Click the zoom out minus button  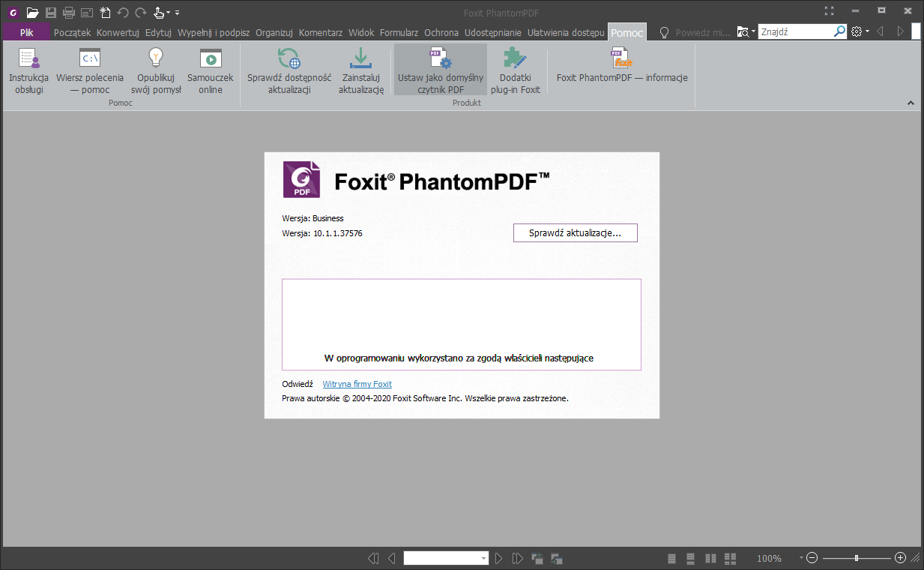point(812,558)
